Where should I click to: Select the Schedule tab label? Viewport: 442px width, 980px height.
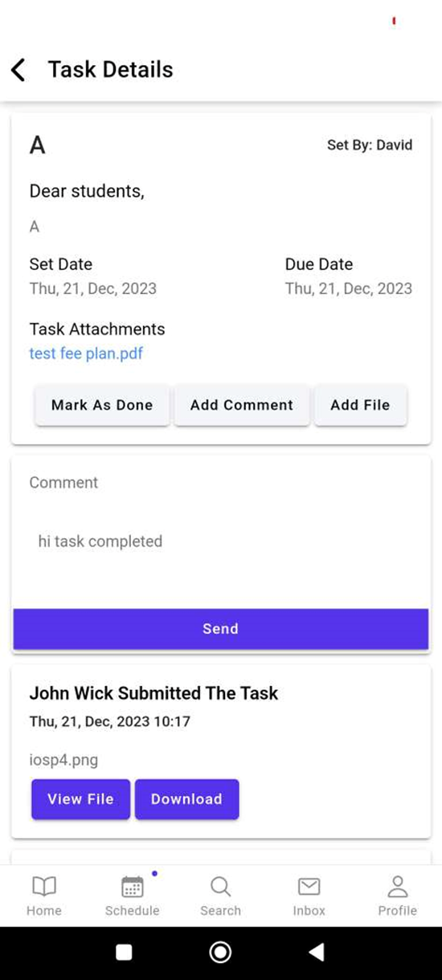133,910
